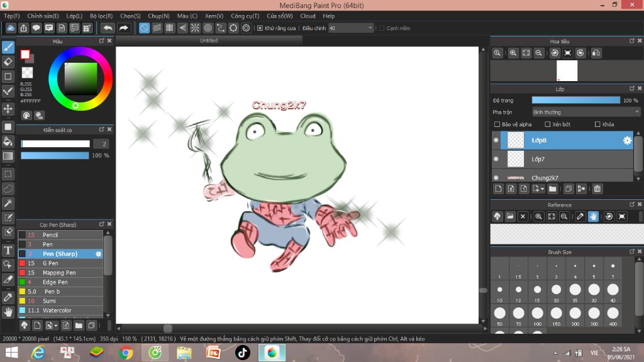Open the Pha trộn blend mode dropdown
This screenshot has height=362, width=644.
[x=586, y=112]
